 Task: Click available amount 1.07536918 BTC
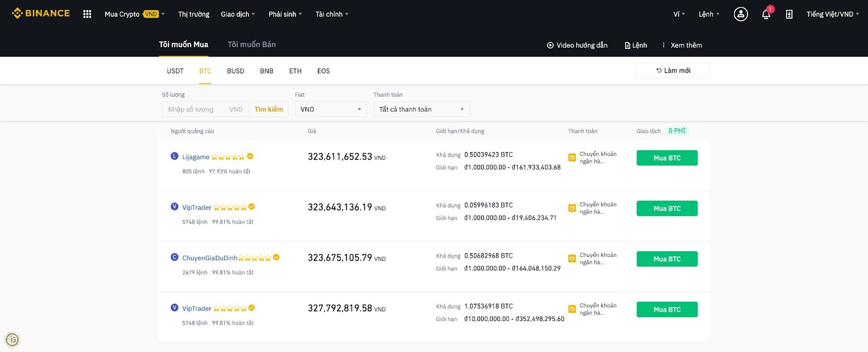[488, 306]
